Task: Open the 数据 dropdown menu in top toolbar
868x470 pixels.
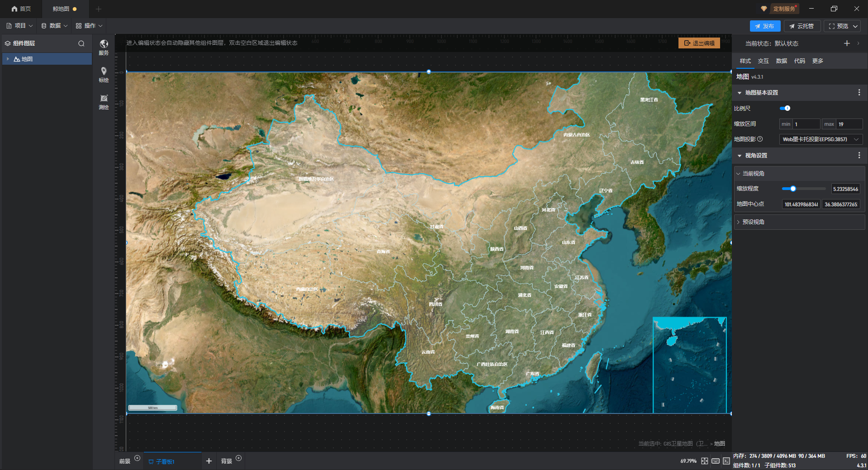Action: coord(54,26)
